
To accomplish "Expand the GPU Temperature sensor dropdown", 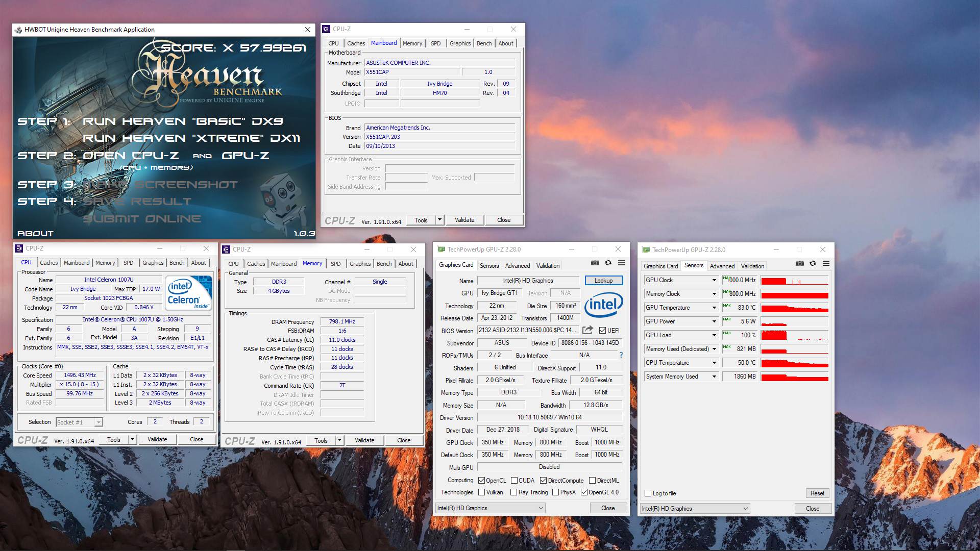I will pos(714,308).
